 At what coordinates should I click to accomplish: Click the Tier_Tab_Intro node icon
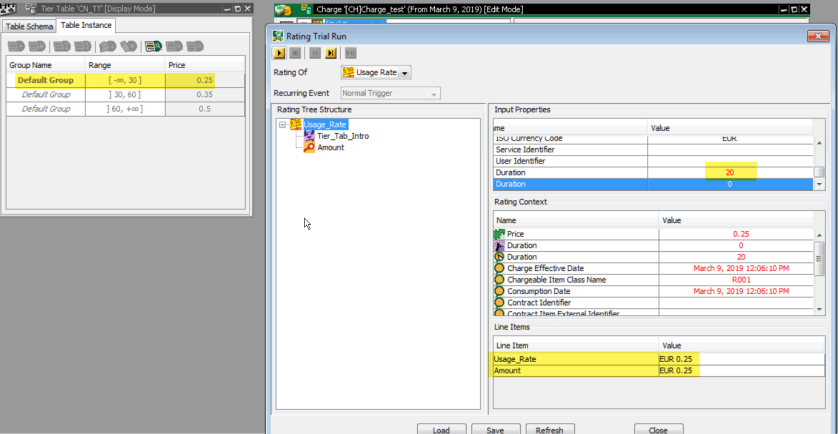coord(309,136)
